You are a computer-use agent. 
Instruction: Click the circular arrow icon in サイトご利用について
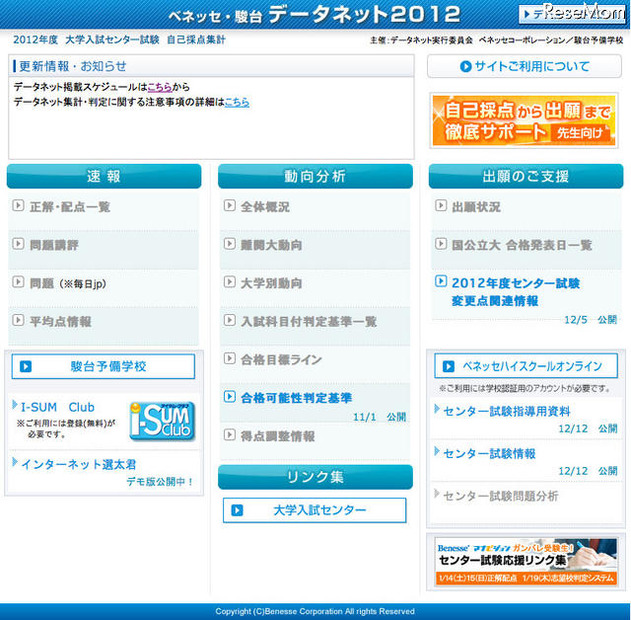coord(466,66)
